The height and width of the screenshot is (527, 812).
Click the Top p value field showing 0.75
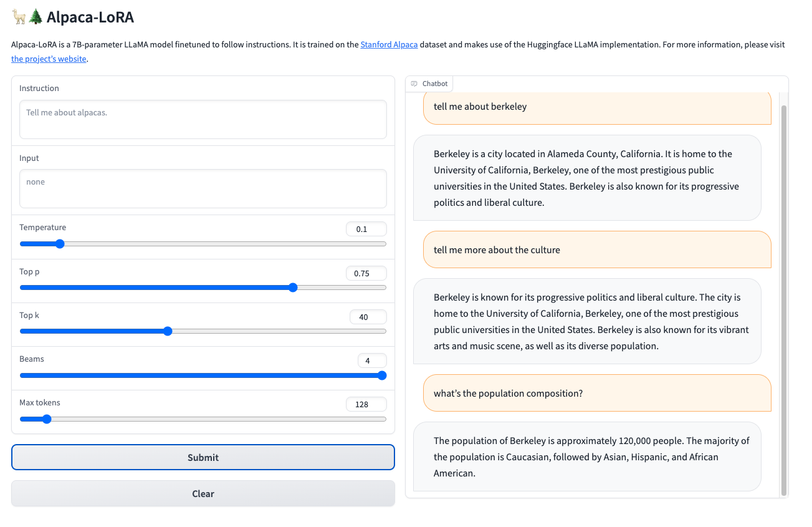366,273
